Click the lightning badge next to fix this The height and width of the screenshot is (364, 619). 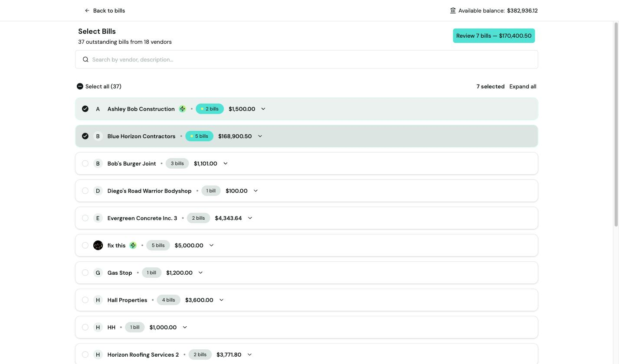(x=133, y=245)
